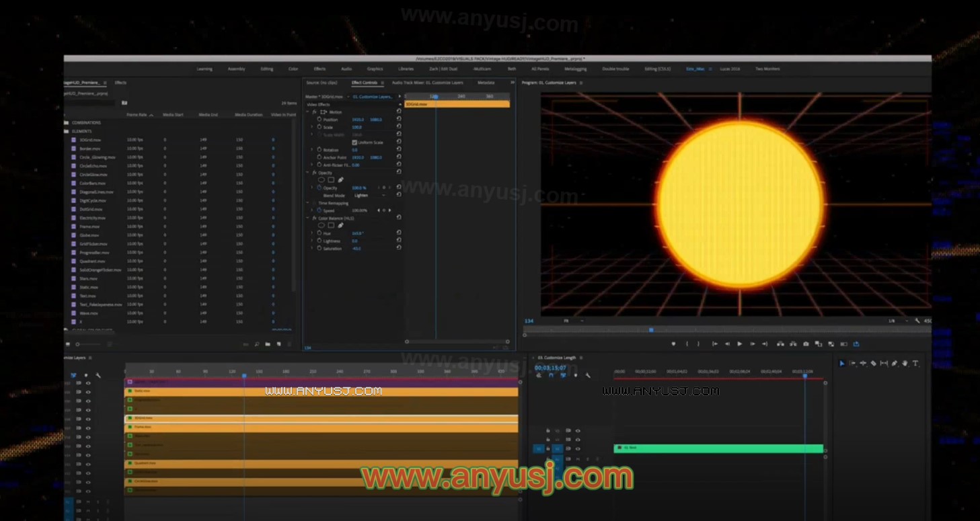Reset Hue parameter in Color Balance
This screenshot has width=980, height=521.
tap(399, 233)
